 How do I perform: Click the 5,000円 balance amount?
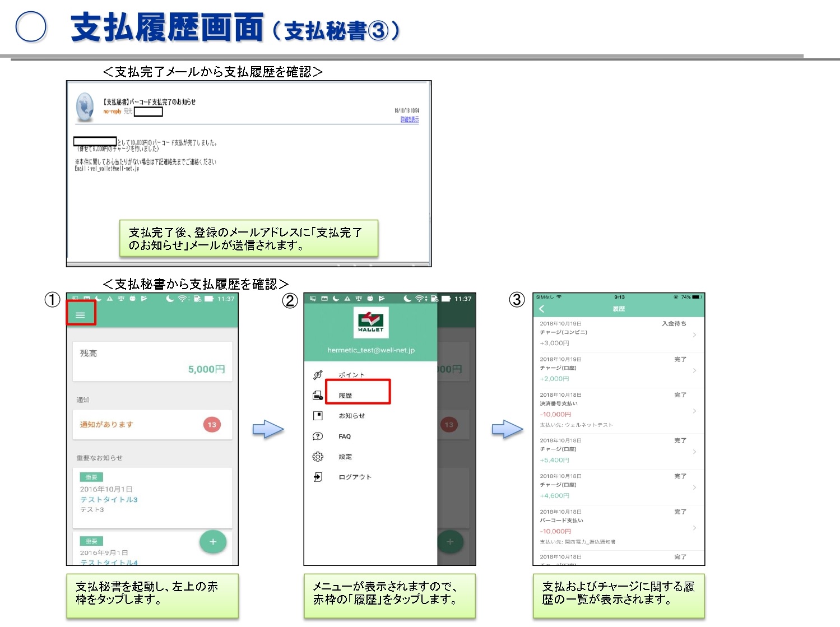(207, 369)
